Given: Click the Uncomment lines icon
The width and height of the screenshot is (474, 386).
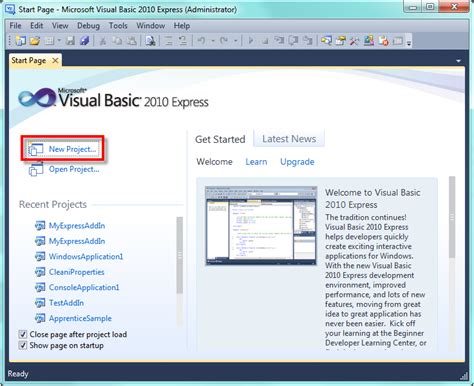Looking at the screenshot, I should pos(182,41).
